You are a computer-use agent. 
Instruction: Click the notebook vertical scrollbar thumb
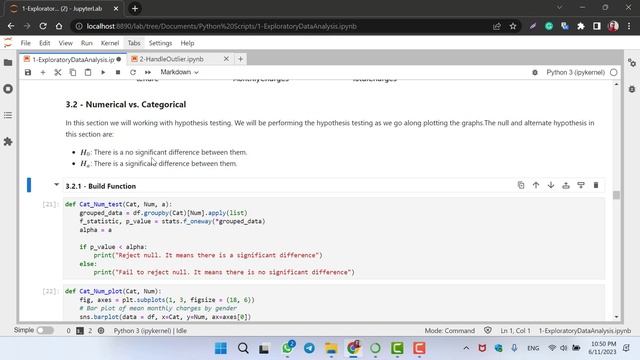click(x=616, y=195)
